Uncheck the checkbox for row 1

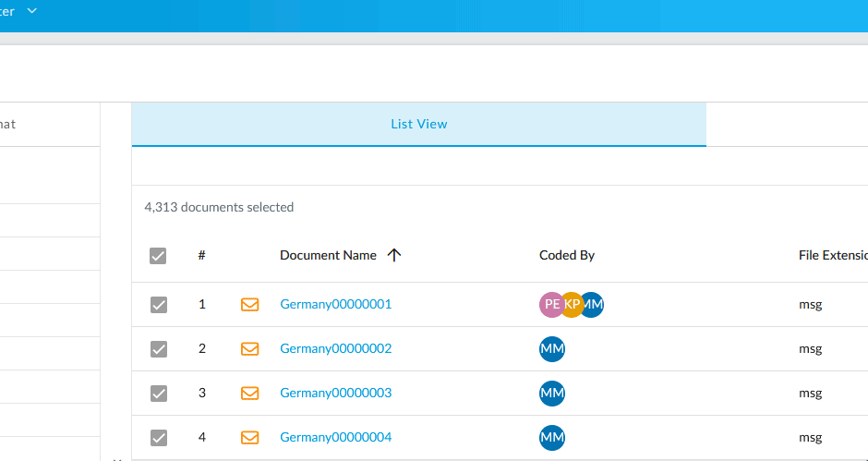click(x=159, y=305)
